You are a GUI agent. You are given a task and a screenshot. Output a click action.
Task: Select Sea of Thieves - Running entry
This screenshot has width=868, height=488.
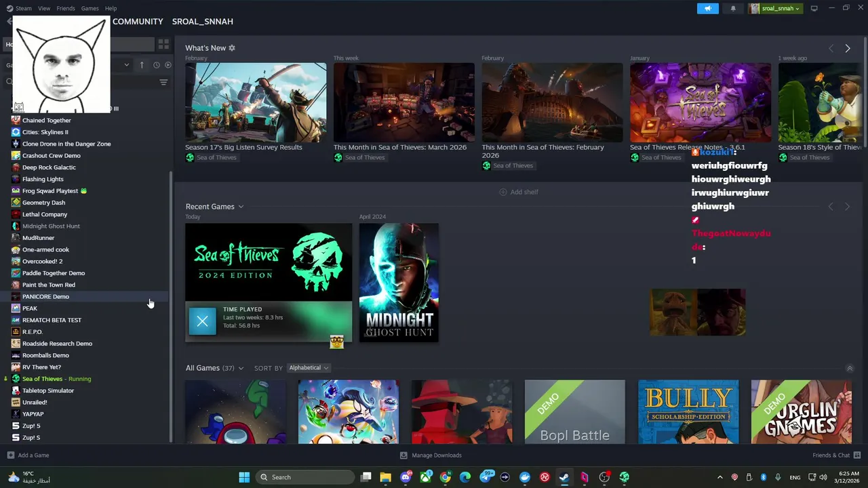(56, 379)
